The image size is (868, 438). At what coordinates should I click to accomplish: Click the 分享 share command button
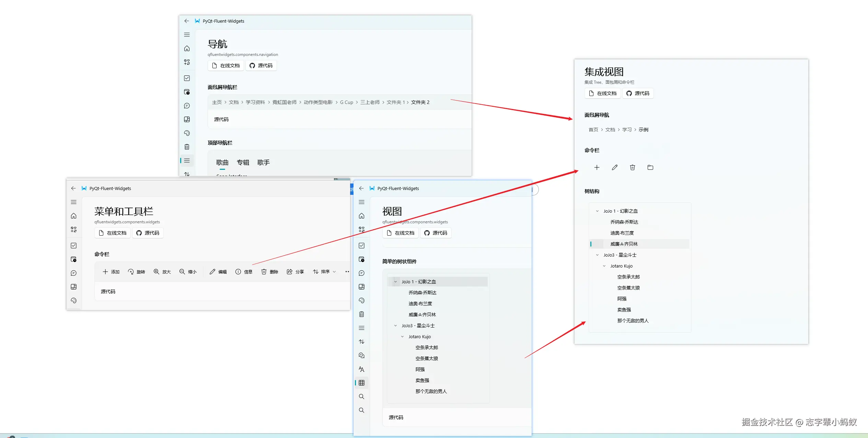[295, 272]
